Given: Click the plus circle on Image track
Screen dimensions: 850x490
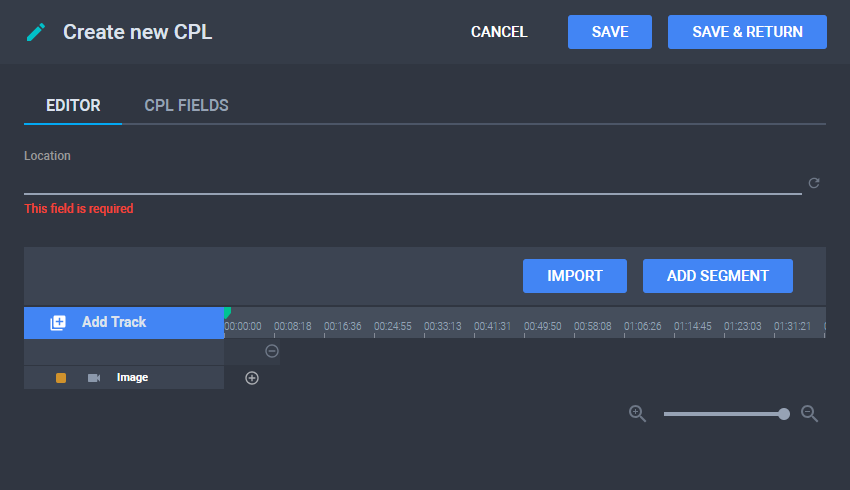Looking at the screenshot, I should (252, 378).
